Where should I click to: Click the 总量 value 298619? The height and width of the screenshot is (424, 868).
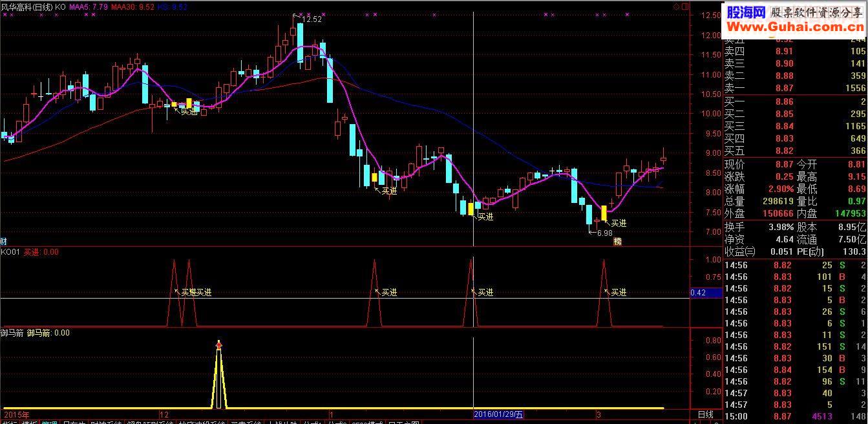pyautogui.click(x=778, y=201)
